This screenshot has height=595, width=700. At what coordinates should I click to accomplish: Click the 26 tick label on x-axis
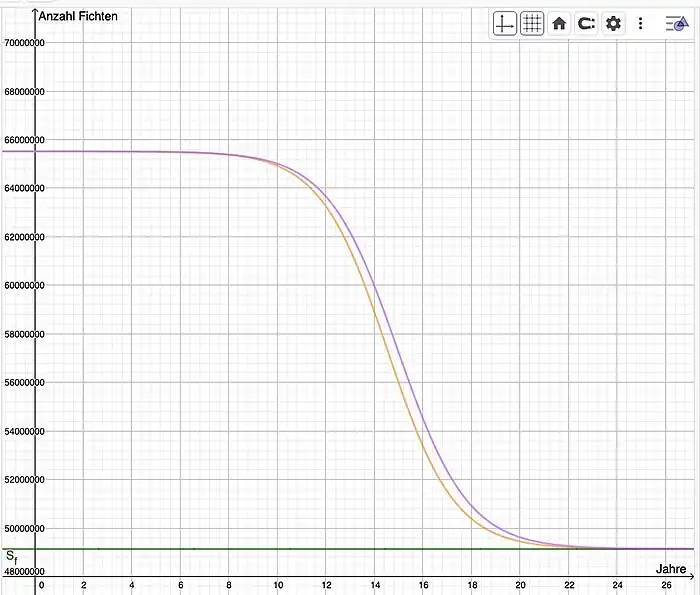pos(666,584)
